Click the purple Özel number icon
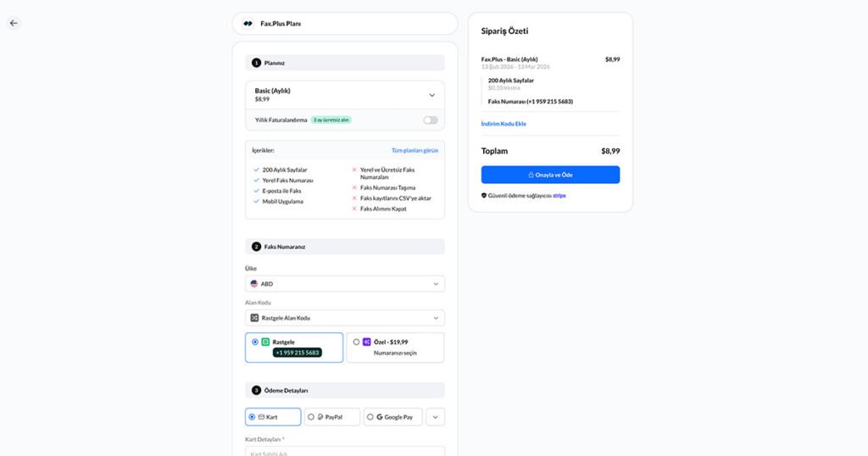Viewport: 868px width, 456px height. 366,342
